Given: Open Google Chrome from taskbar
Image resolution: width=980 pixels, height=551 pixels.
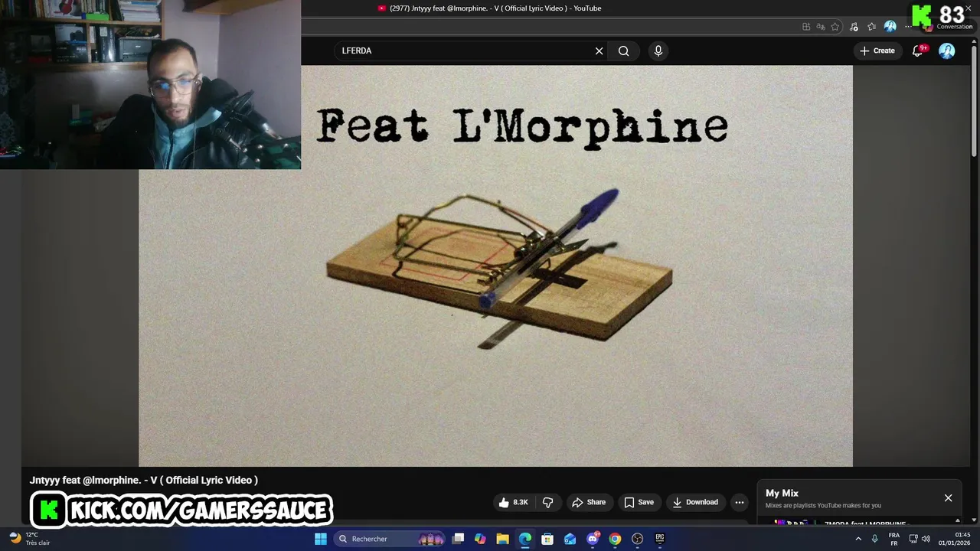Looking at the screenshot, I should [x=615, y=539].
